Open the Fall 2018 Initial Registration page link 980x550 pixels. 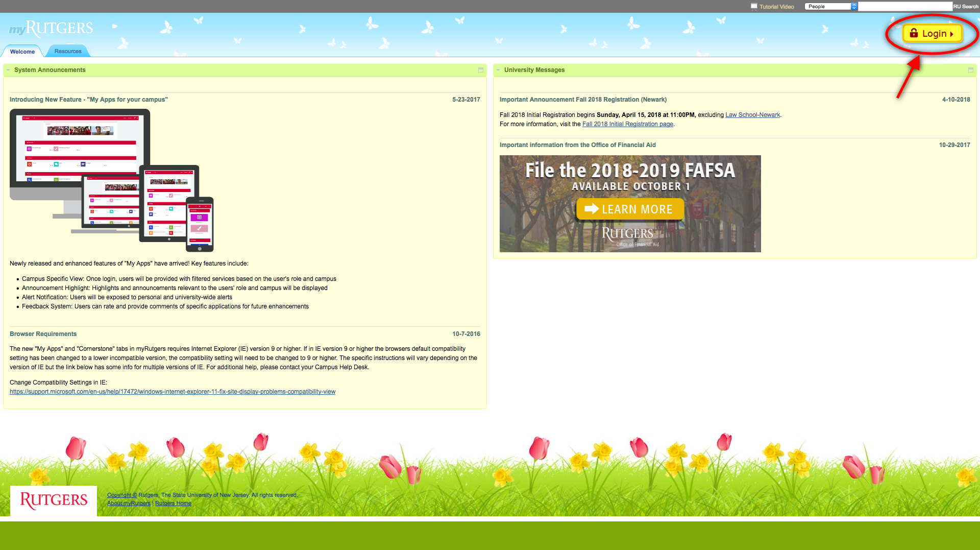(627, 124)
